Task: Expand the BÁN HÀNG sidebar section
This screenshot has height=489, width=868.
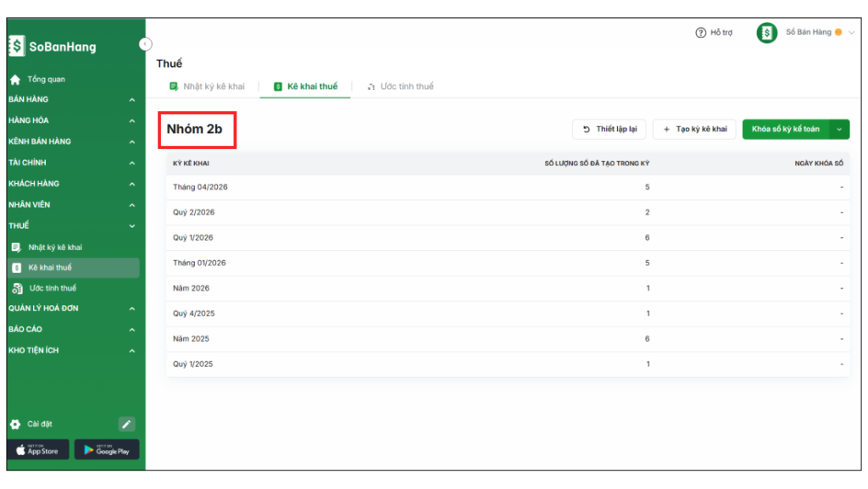Action: pos(131,100)
